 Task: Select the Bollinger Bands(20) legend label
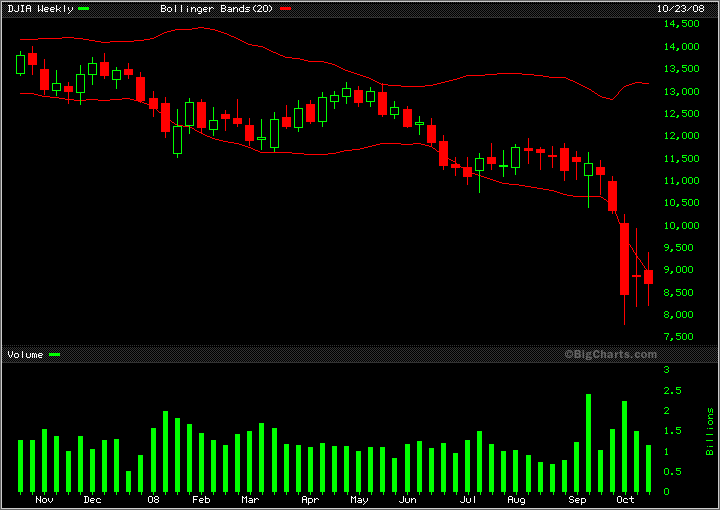point(217,9)
